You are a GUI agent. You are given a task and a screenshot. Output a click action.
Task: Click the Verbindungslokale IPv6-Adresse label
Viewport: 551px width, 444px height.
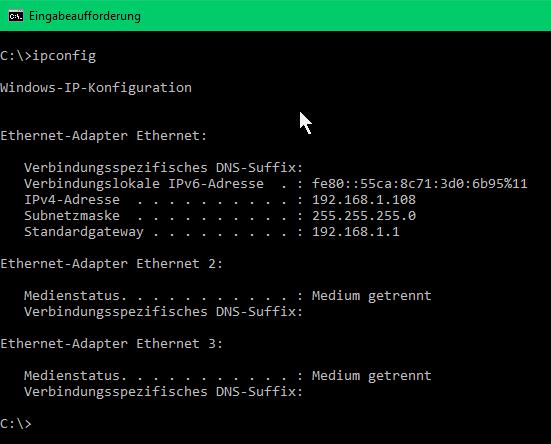coord(144,184)
